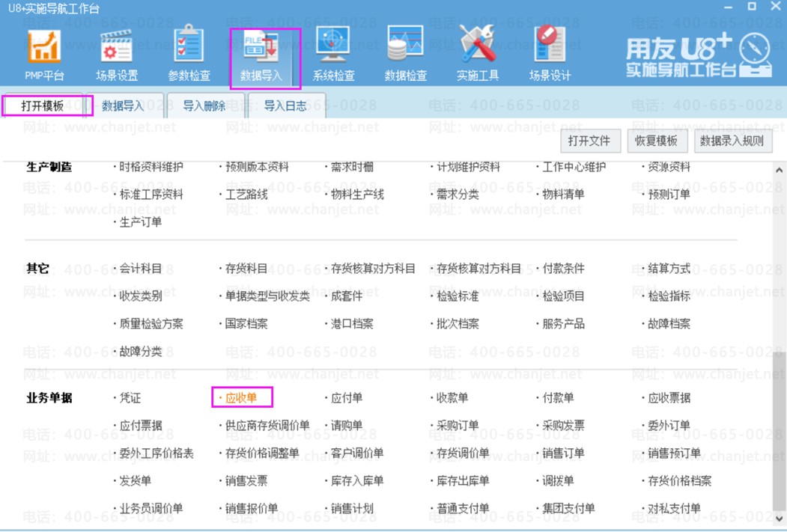Open the 供应商存货调价单 template
The width and height of the screenshot is (787, 532).
click(267, 426)
